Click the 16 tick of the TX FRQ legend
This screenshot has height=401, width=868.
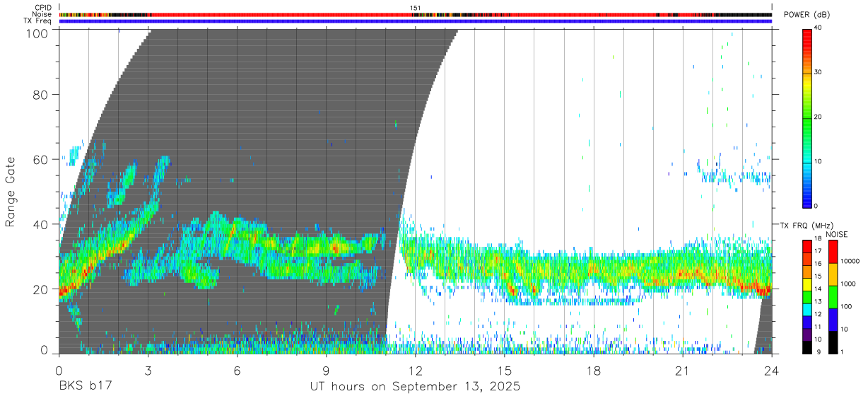tap(818, 264)
